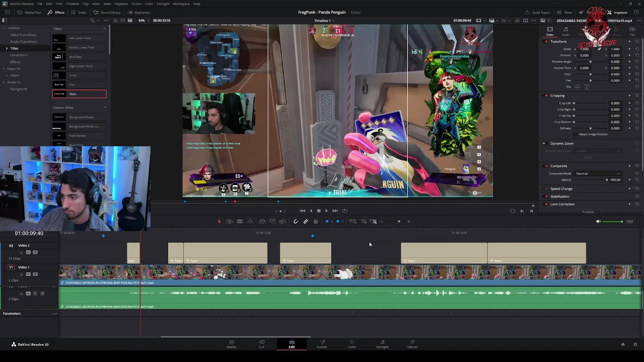Open the effects search options dropdown
Screen dimensions: 644x362
pos(98,21)
